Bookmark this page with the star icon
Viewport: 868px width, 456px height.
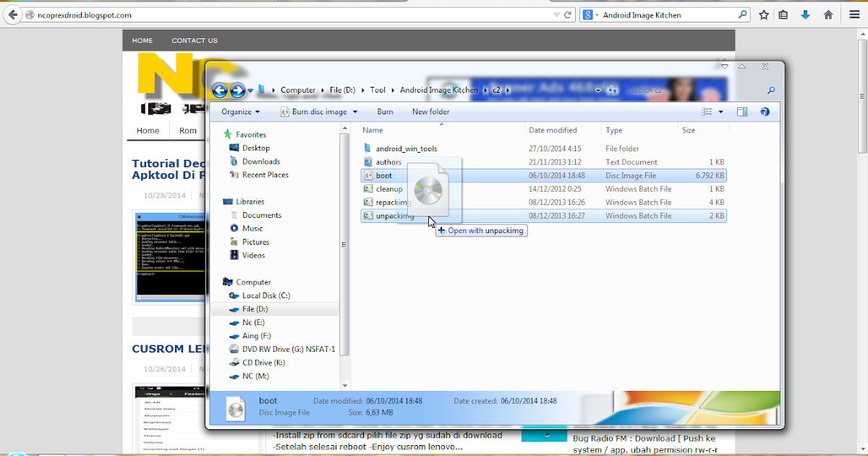coord(764,14)
